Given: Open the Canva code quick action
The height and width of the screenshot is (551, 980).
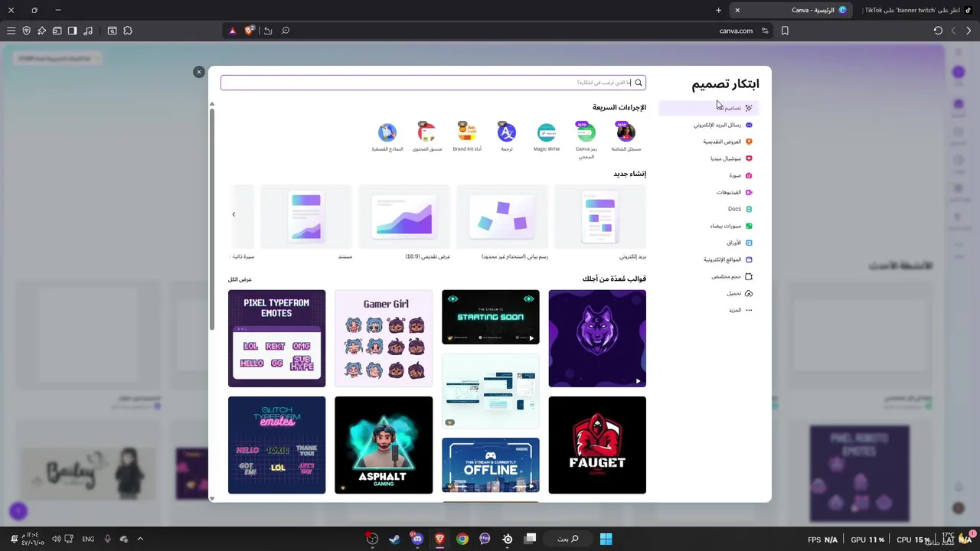Looking at the screenshot, I should [x=586, y=140].
